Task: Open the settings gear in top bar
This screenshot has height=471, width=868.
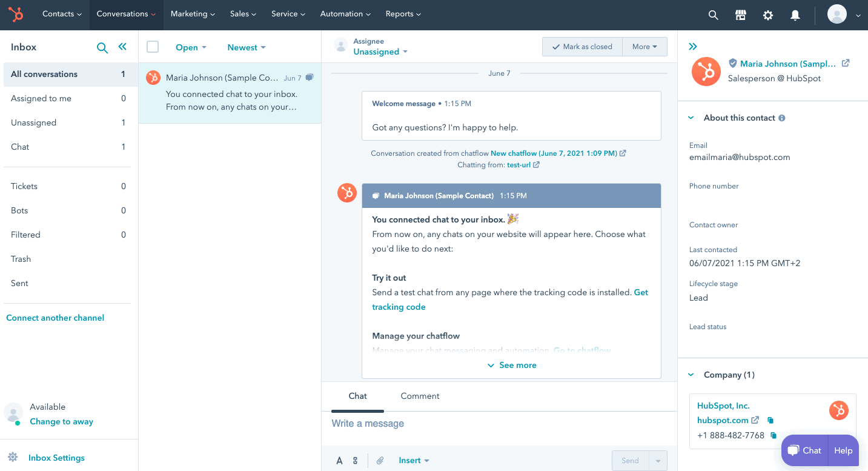Action: 768,15
